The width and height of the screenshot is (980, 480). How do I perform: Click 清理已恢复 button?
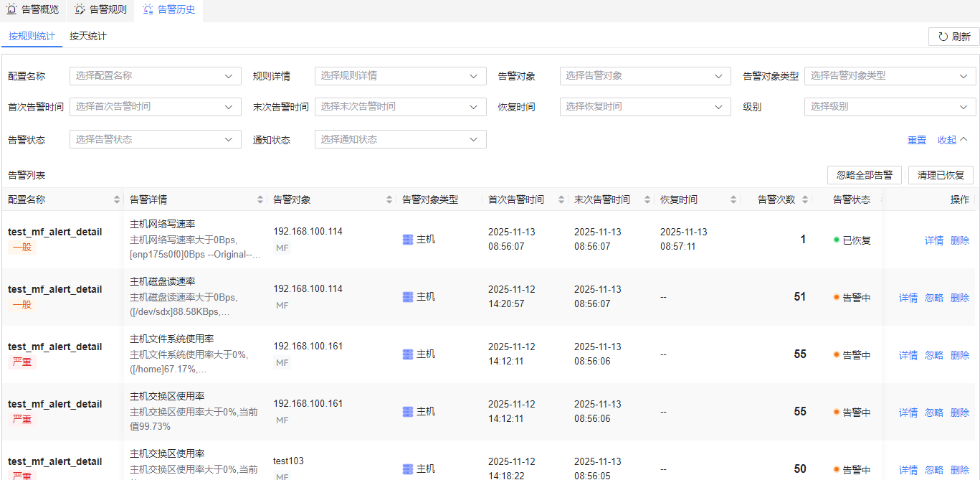(941, 175)
